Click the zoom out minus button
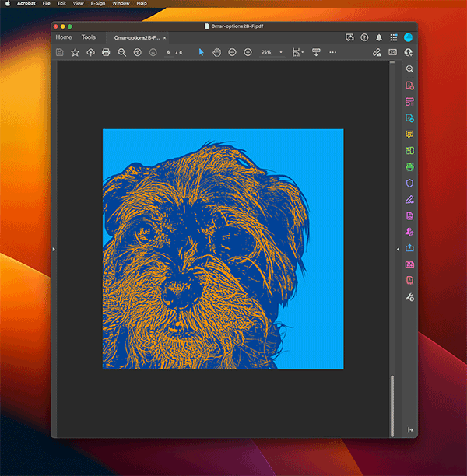Screen dimensions: 467x476 (x=233, y=52)
